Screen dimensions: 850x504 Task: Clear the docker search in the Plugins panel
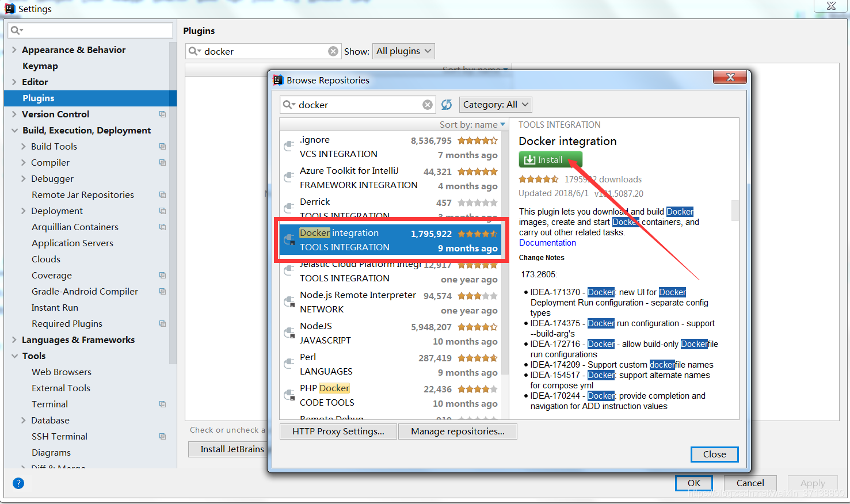point(333,51)
